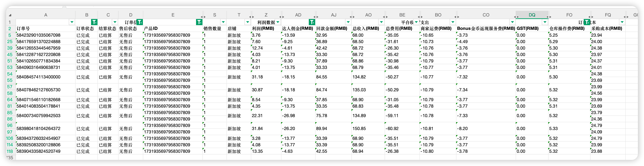Select warehouse fee cell 5.25
644x166 pixels.
(569, 35)
